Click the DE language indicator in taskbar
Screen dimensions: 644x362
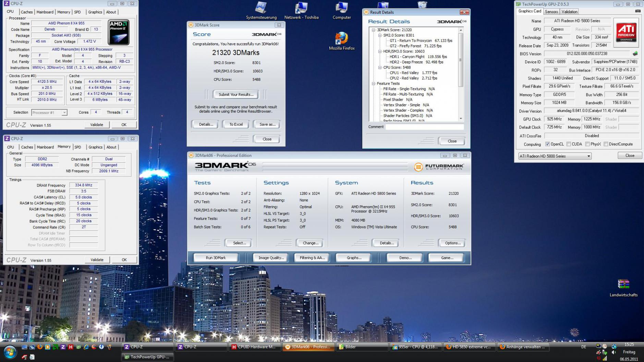tap(584, 347)
